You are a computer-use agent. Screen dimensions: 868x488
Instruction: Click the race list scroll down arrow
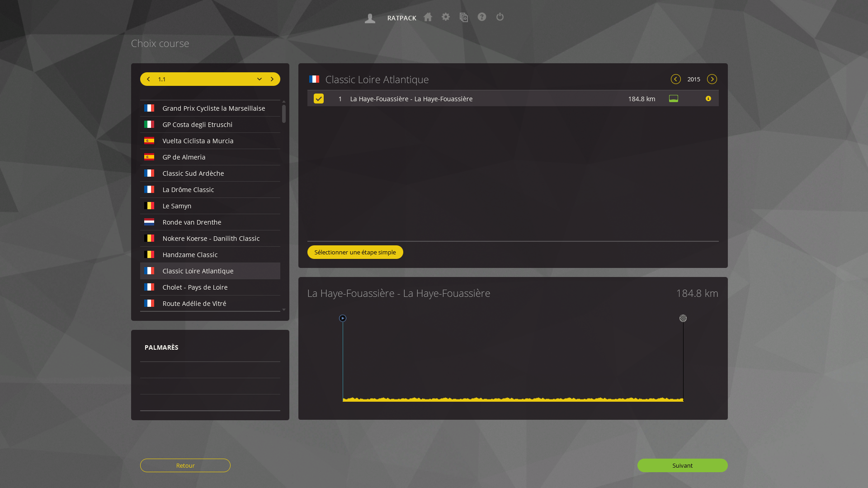[284, 310]
